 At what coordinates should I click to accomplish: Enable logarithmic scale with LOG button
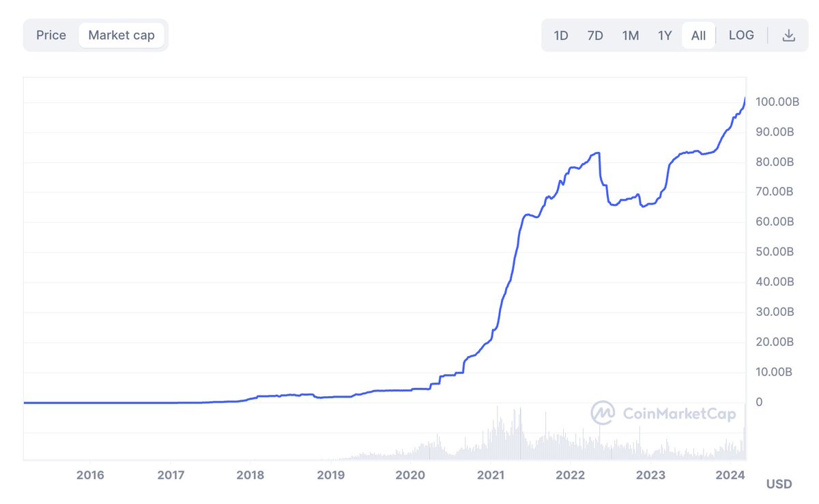741,35
